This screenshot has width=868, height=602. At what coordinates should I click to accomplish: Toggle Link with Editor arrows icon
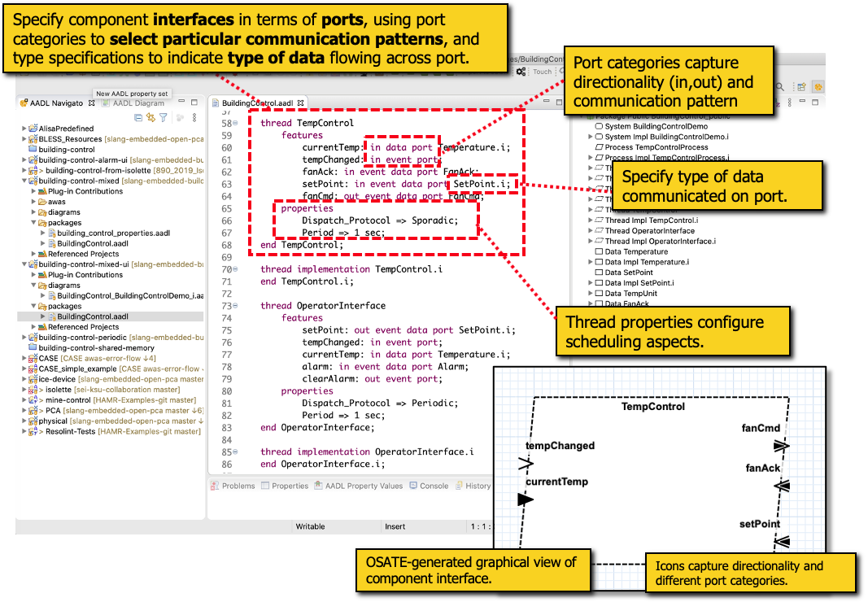[150, 118]
